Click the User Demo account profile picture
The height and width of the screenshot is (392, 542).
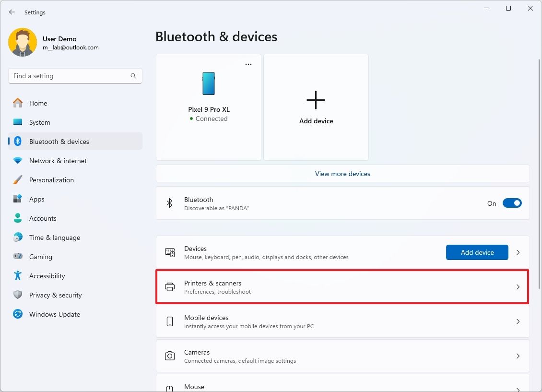coord(23,42)
